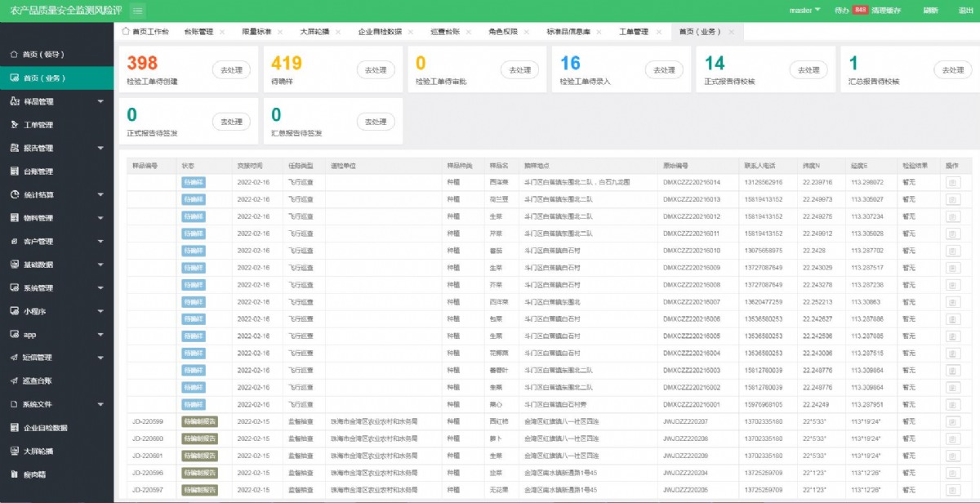980x503 pixels.
Task: Switch to the 角色权限 tab
Action: click(x=503, y=32)
